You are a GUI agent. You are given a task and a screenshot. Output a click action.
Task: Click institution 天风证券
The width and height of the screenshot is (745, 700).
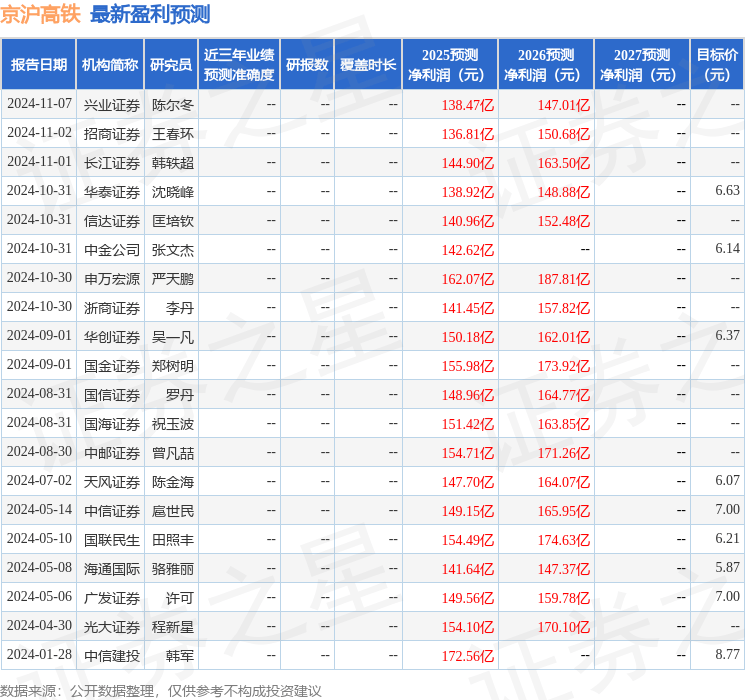[112, 481]
